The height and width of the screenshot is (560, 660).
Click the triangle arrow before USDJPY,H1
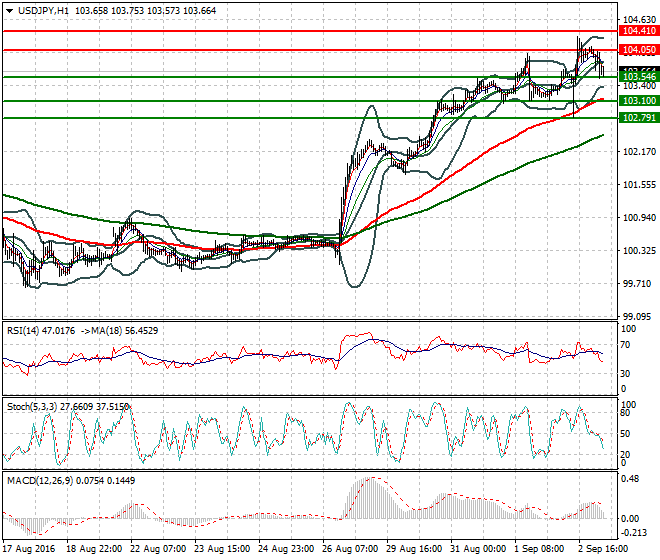click(9, 11)
